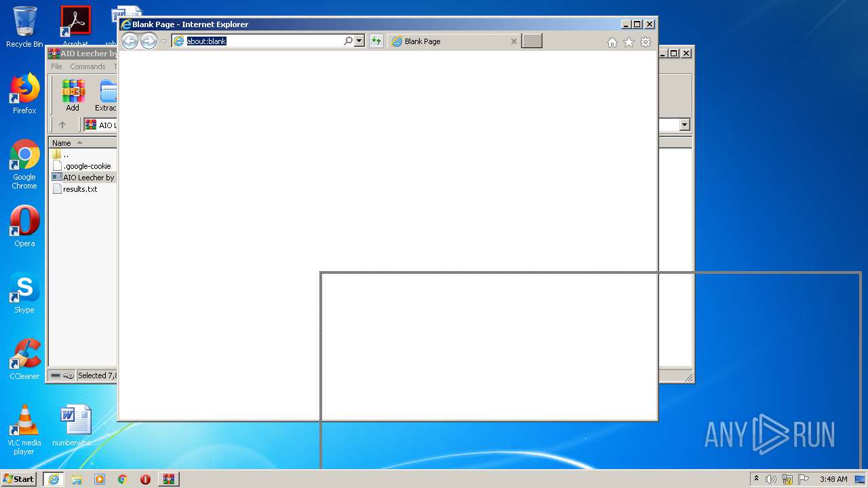This screenshot has width=868, height=488.
Task: Go up one level in WinRAR
Action: (x=62, y=125)
